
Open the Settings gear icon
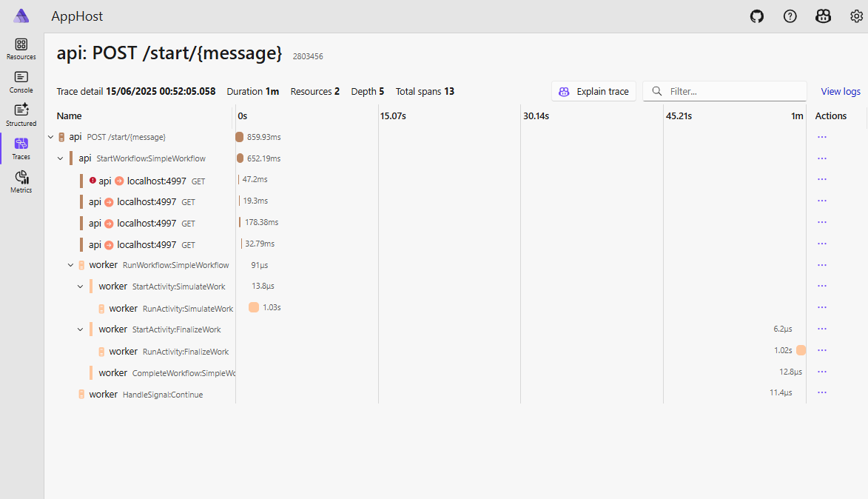856,16
